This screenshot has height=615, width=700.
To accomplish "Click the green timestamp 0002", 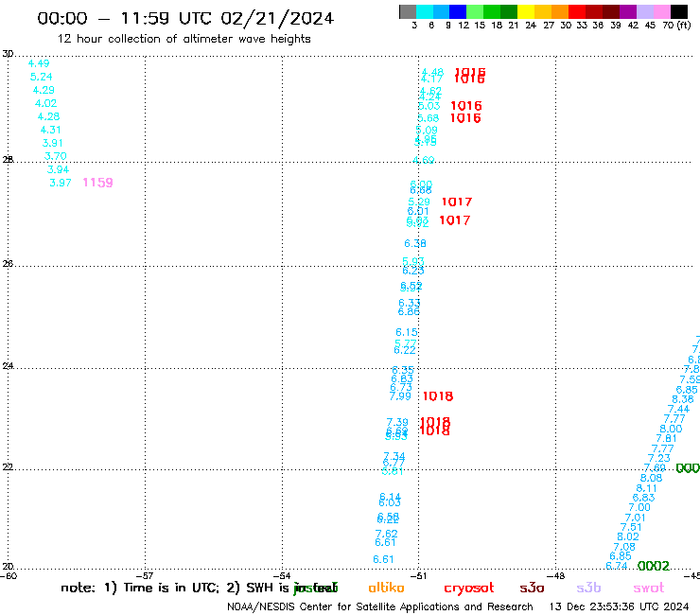I will pos(654,567).
